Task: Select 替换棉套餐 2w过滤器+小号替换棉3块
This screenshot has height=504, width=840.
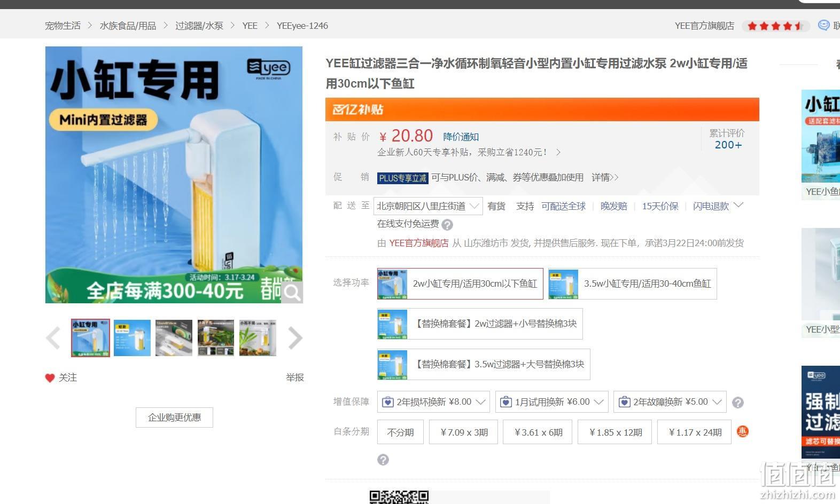Action: (480, 324)
